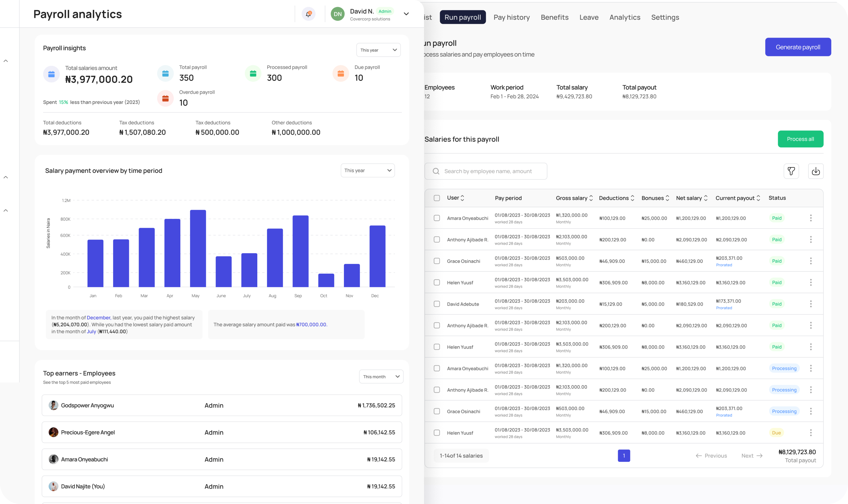Image resolution: width=848 pixels, height=504 pixels.
Task: Open the notifications bell icon
Action: coord(308,14)
